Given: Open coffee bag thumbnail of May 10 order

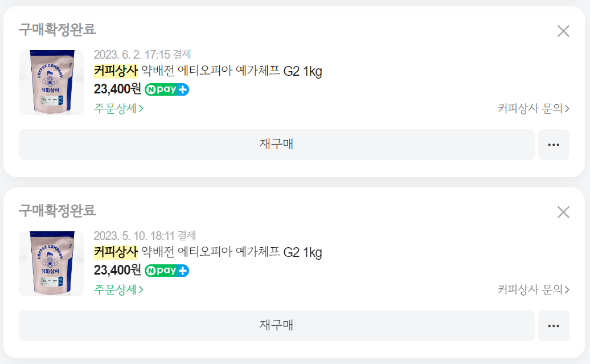Looking at the screenshot, I should (51, 264).
